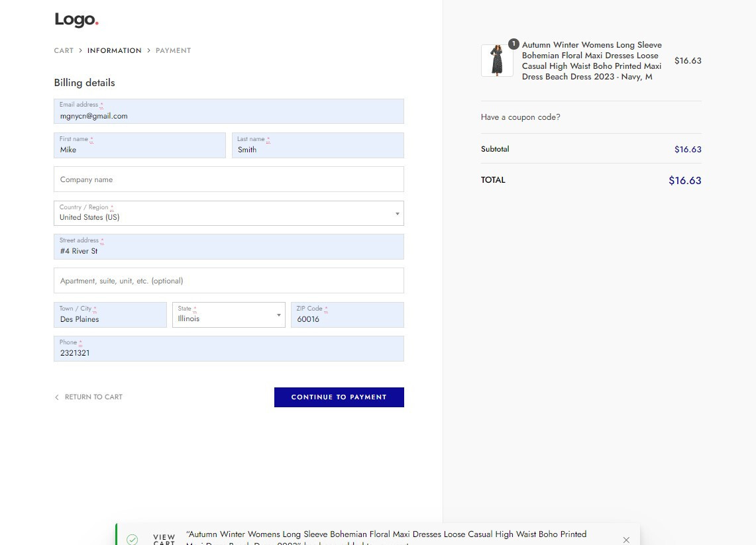Click the VIEW CART link in notification
The width and height of the screenshot is (756, 545).
[x=164, y=539]
